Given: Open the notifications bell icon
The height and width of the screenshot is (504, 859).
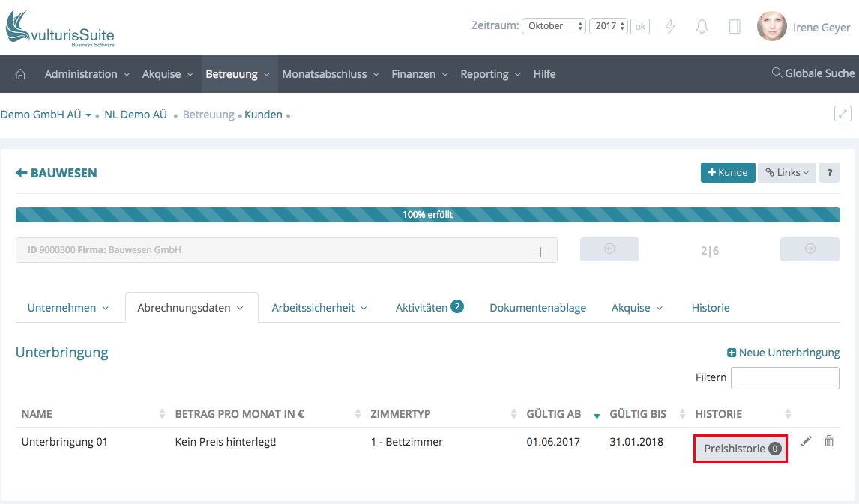Looking at the screenshot, I should click(702, 27).
